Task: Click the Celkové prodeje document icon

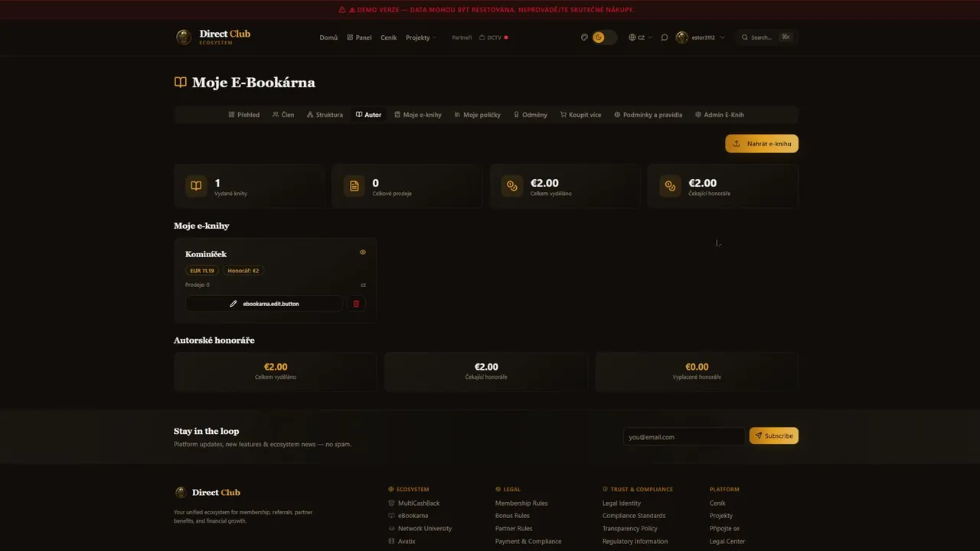Action: point(354,186)
